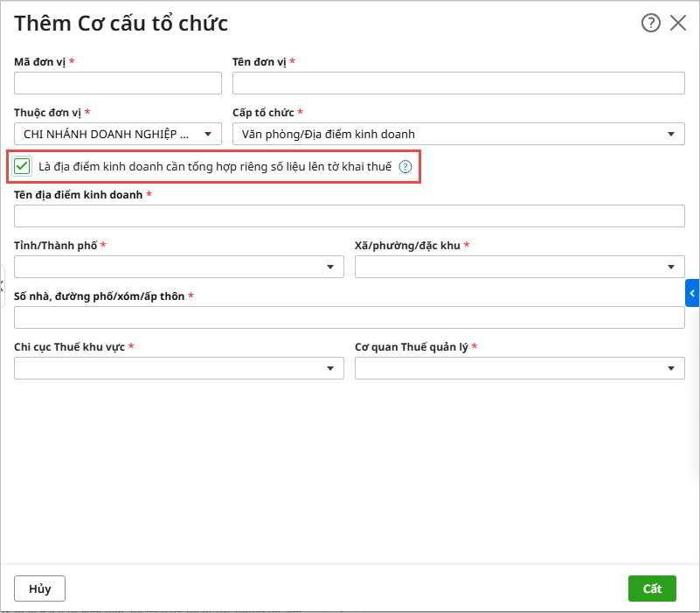The height and width of the screenshot is (613, 700).
Task: Uncheck the separate tax data business location checkbox
Action: pyautogui.click(x=23, y=166)
